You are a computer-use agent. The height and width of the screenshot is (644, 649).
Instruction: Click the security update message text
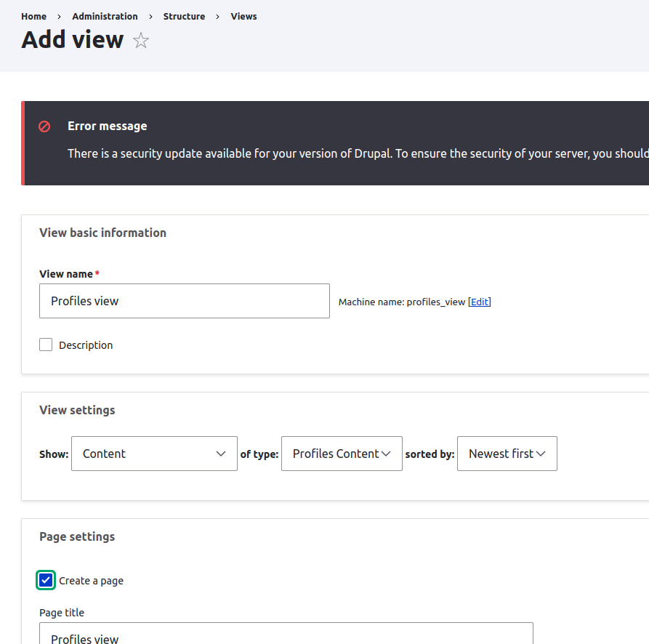(x=358, y=153)
